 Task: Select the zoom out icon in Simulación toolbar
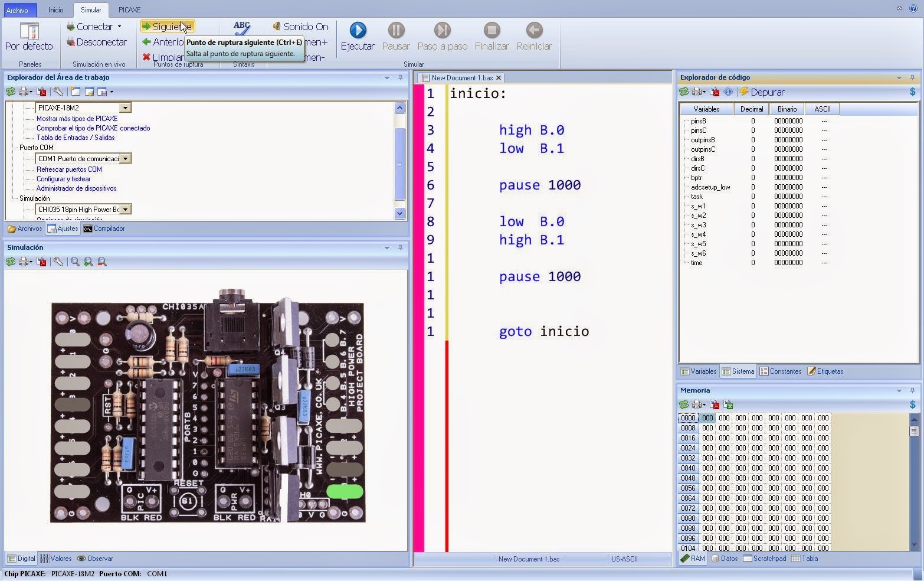[101, 262]
